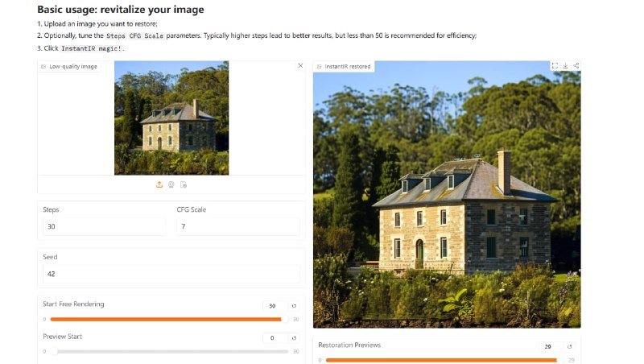Screen dimensions: 644x364
Task: Click the CFG Scale input field
Action: click(x=237, y=227)
